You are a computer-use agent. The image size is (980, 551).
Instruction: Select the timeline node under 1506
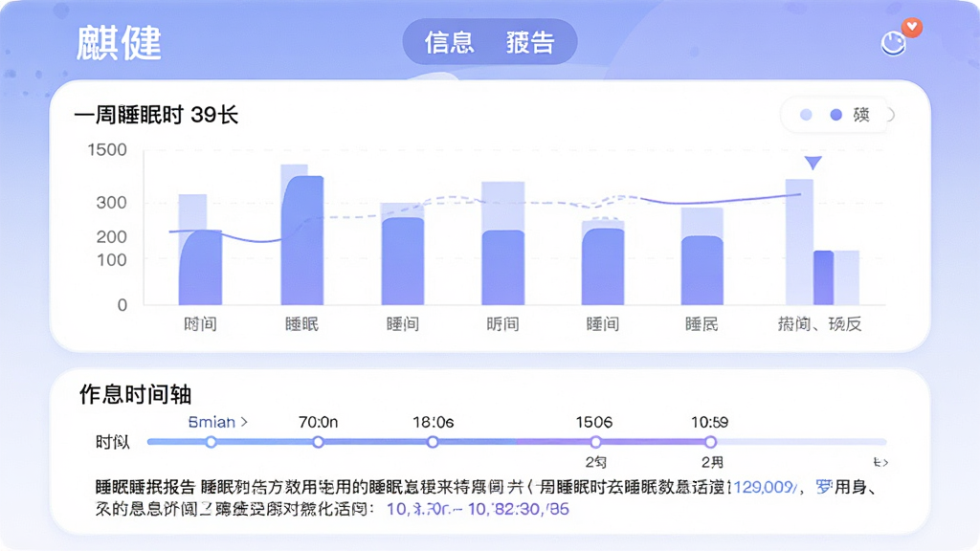tap(595, 442)
